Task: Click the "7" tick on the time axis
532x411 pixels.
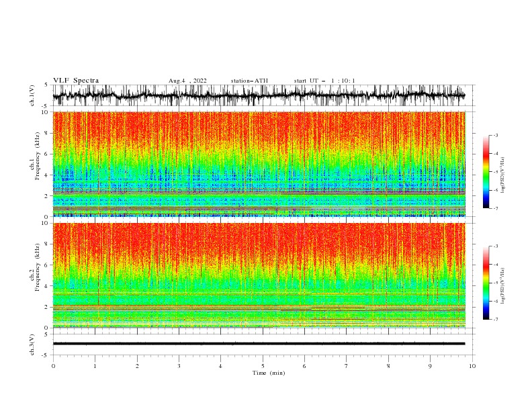Action: [347, 366]
